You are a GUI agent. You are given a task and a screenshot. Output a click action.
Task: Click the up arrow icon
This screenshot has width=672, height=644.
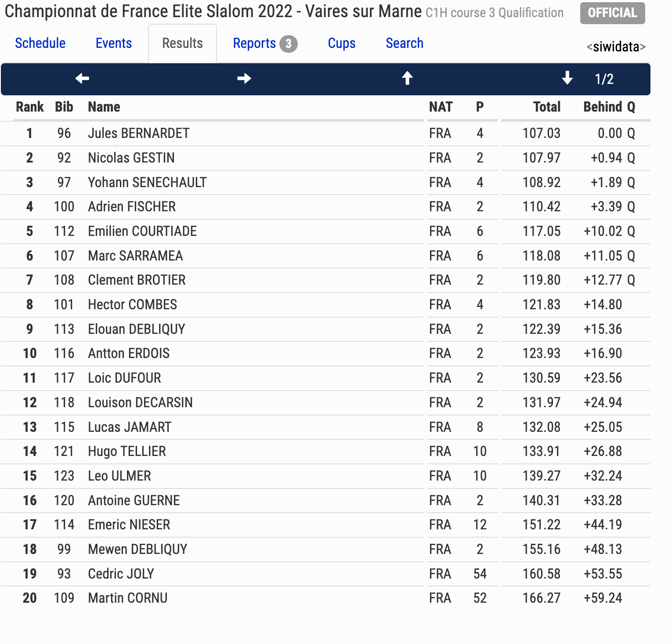pyautogui.click(x=407, y=78)
